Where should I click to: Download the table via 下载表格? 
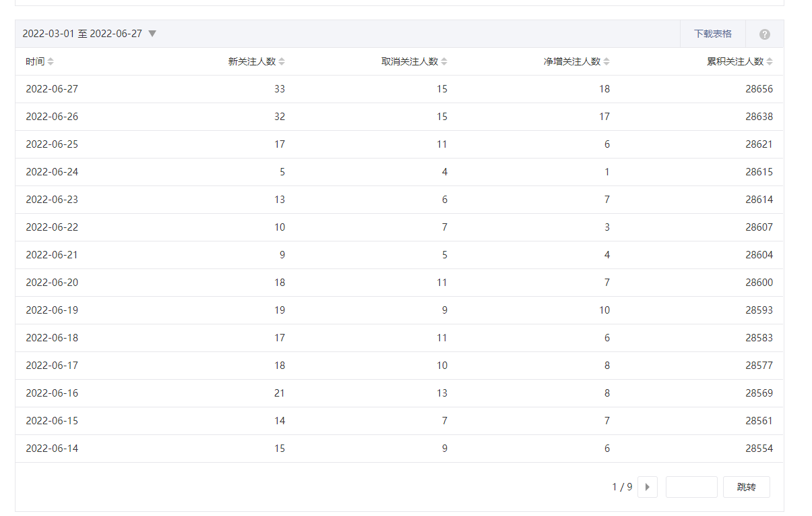click(712, 34)
